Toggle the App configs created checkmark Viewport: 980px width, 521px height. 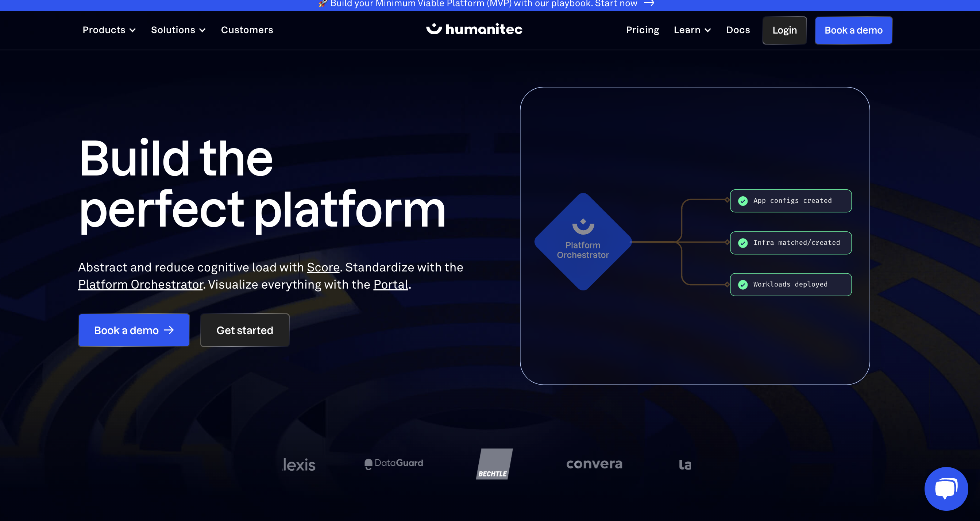[x=742, y=201]
